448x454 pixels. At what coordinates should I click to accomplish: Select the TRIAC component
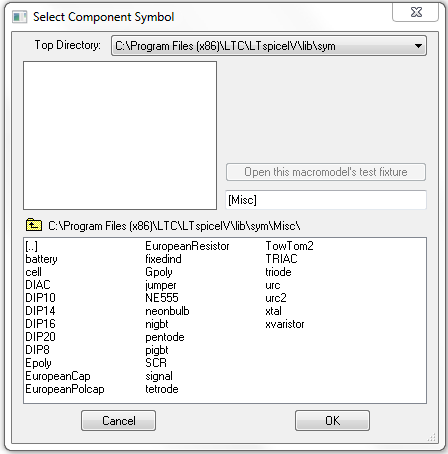[281, 259]
